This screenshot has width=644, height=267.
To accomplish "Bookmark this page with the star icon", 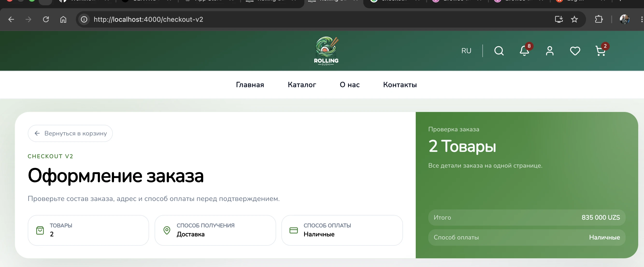I will tap(574, 19).
